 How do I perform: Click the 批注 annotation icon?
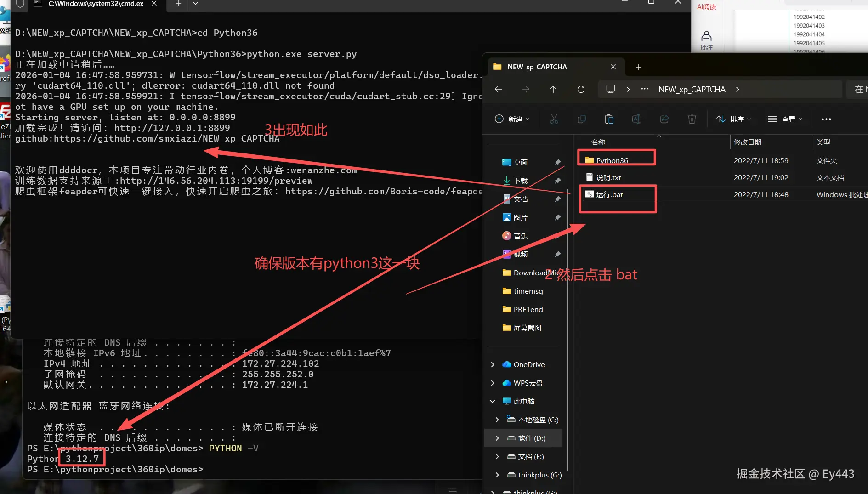[x=707, y=40]
